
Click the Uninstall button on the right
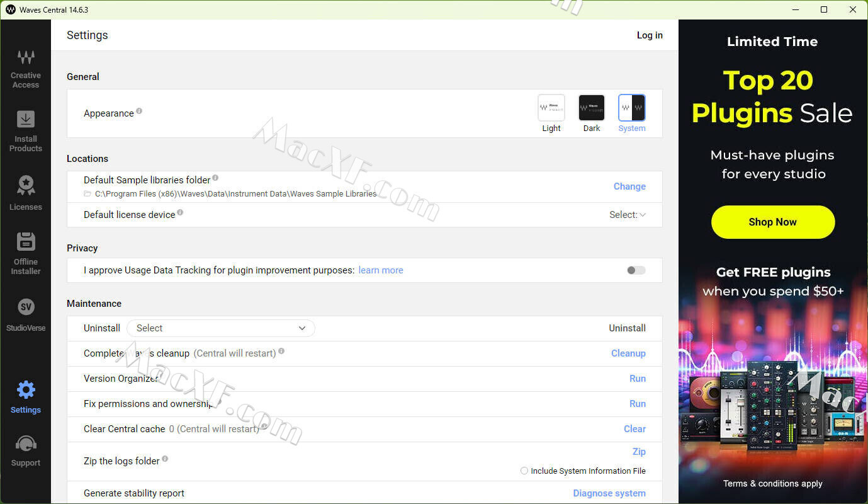point(627,328)
